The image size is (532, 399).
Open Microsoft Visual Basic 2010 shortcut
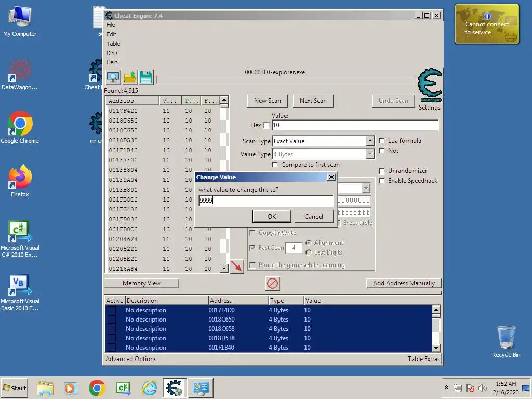click(x=20, y=292)
